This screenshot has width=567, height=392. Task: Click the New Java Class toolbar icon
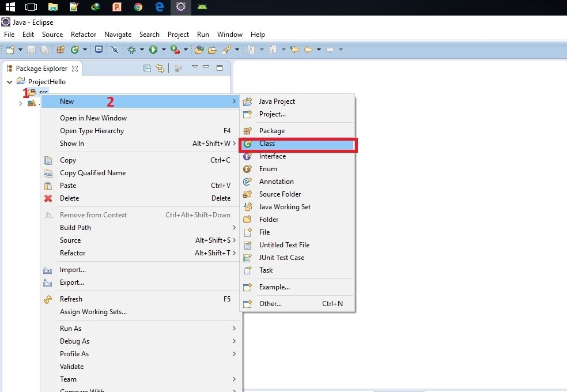pos(75,50)
